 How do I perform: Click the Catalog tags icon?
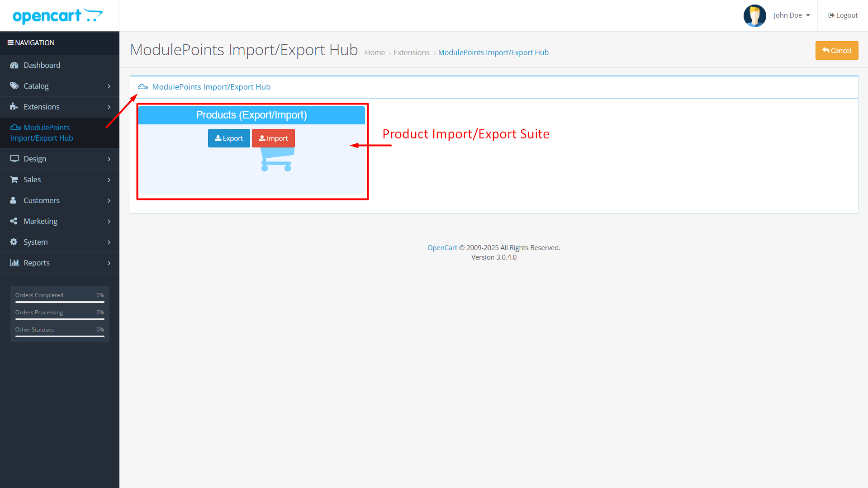coord(14,86)
